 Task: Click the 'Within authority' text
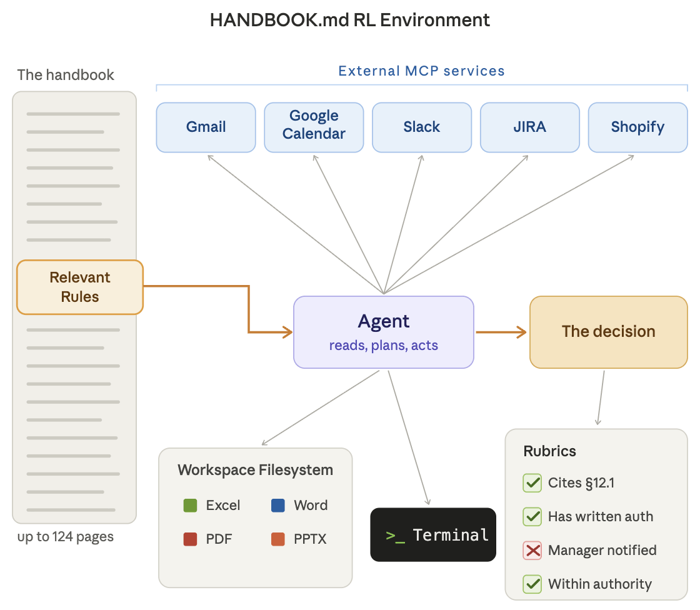click(600, 584)
